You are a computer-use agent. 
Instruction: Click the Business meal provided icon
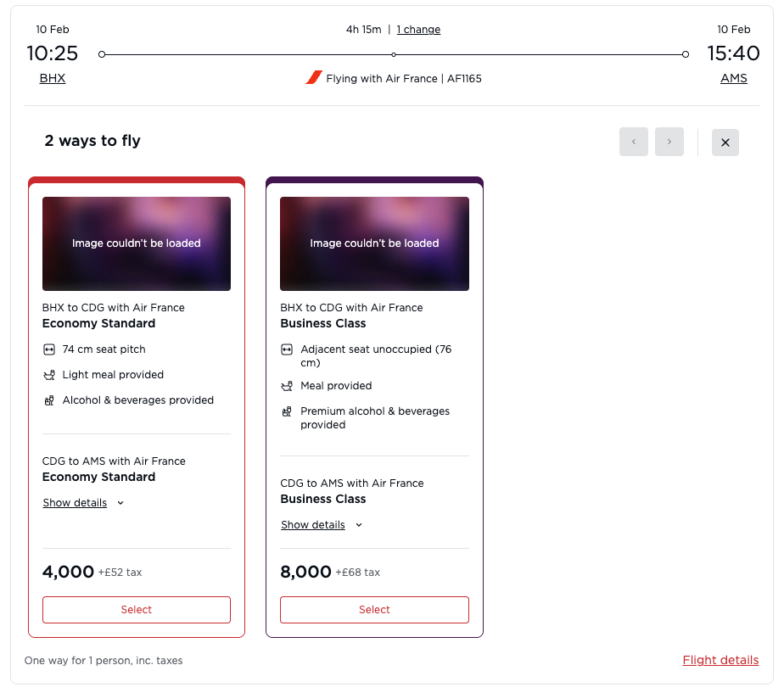click(287, 386)
